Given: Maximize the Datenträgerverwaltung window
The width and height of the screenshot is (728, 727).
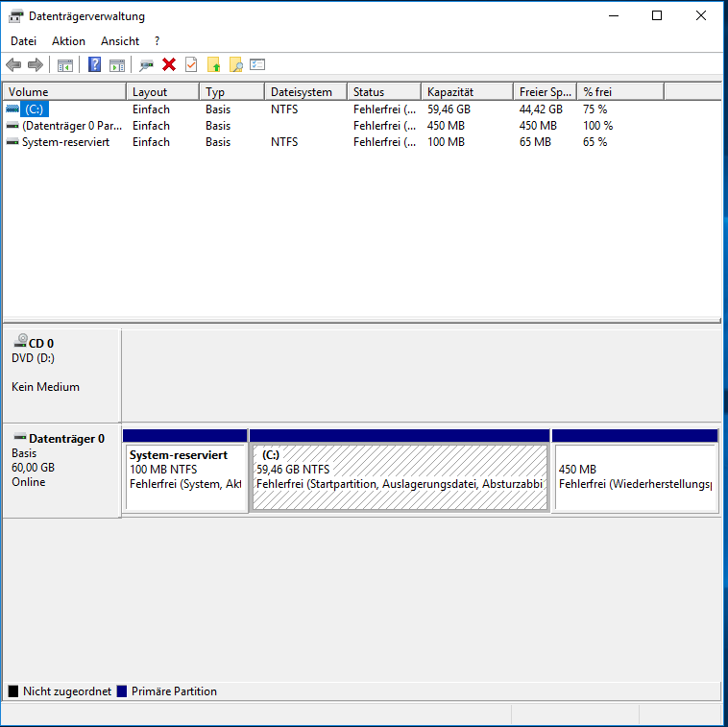Looking at the screenshot, I should click(x=657, y=15).
